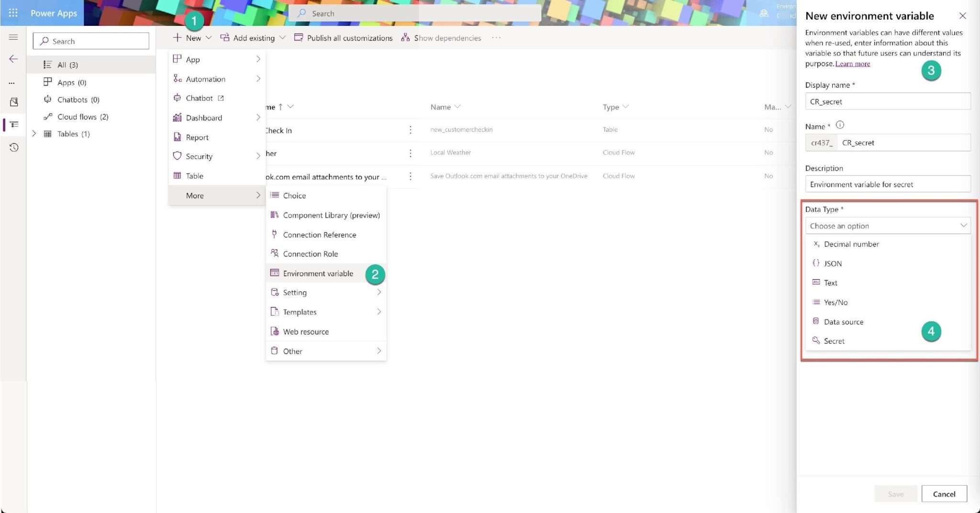This screenshot has width=980, height=513.
Task: Expand the Dashboard submenu
Action: [x=217, y=118]
